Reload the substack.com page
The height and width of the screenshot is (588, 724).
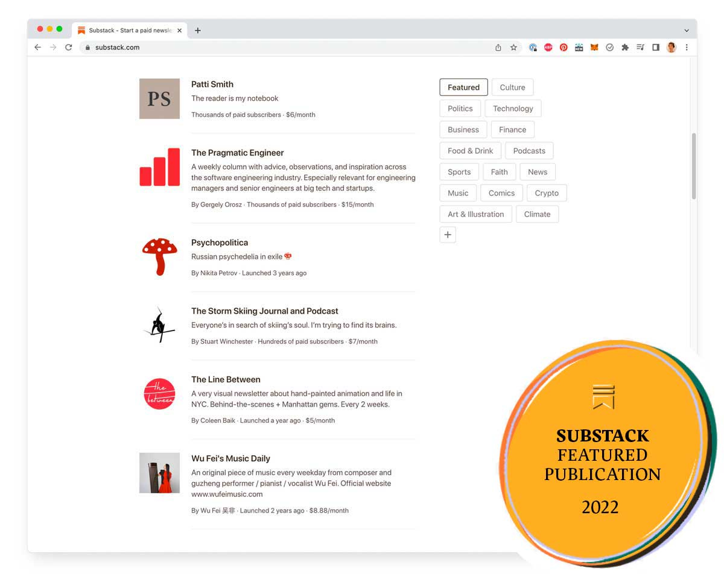(69, 47)
